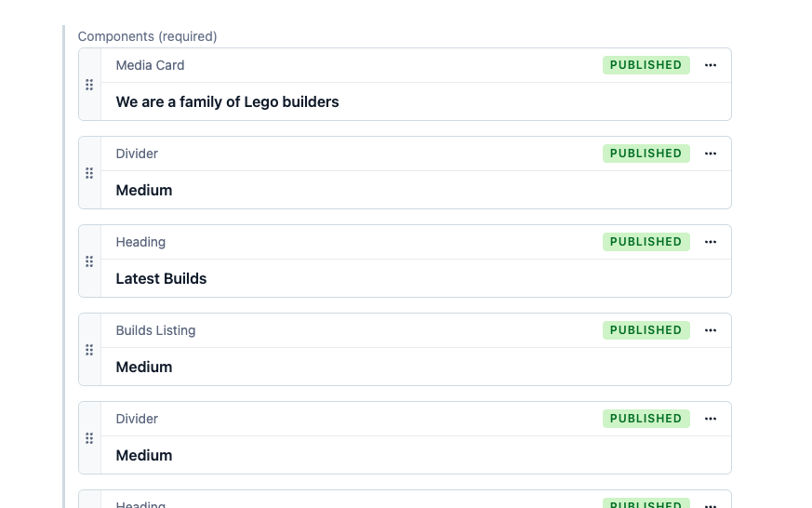Image resolution: width=812 pixels, height=508 pixels.
Task: Click drag handle of Builds Listing card
Action: pyautogui.click(x=89, y=350)
